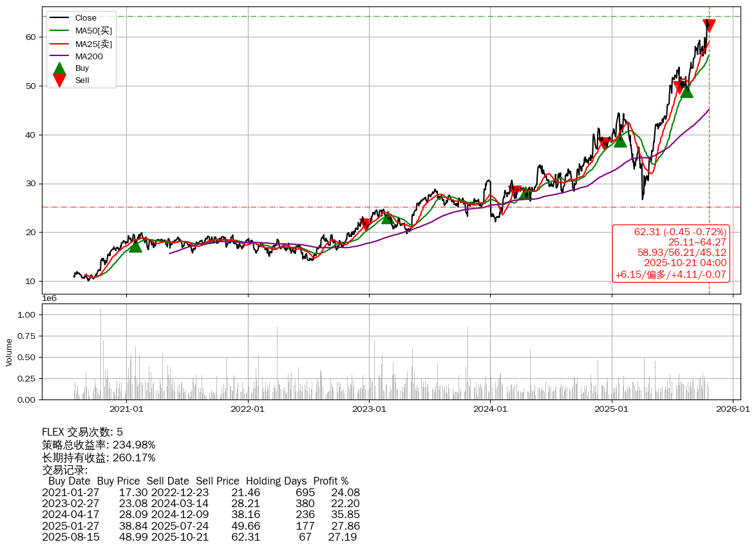The height and width of the screenshot is (549, 756).
Task: Click the 2024-01 x-axis date label
Action: tap(490, 409)
